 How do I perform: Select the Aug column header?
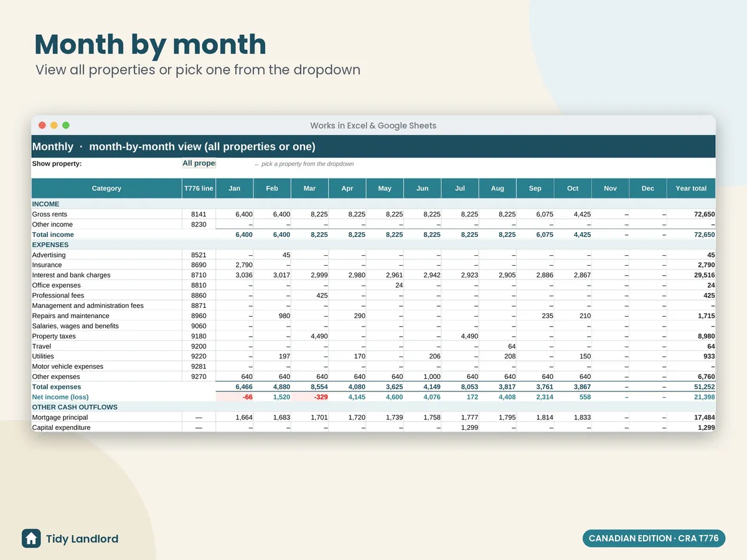coord(497,189)
